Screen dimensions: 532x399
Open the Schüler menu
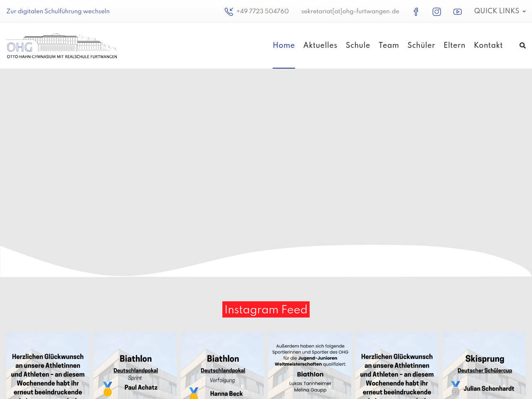(421, 45)
